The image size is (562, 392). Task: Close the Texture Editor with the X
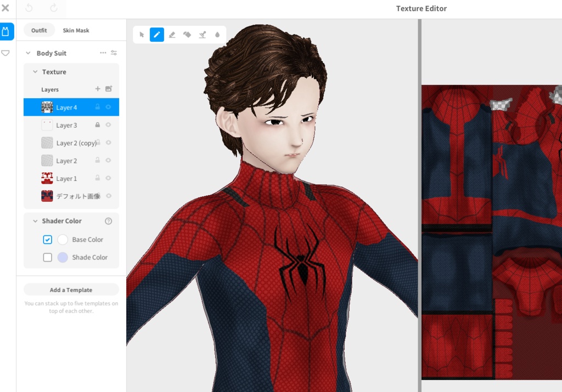[x=5, y=8]
